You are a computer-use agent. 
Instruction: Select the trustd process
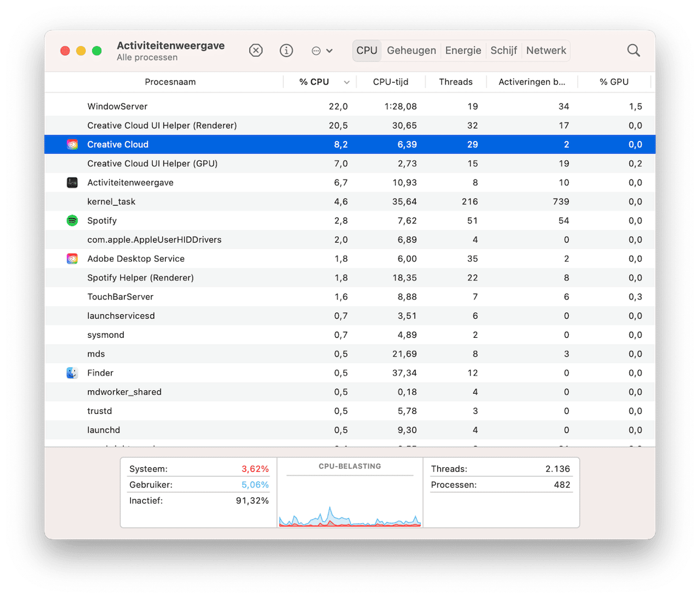350,411
